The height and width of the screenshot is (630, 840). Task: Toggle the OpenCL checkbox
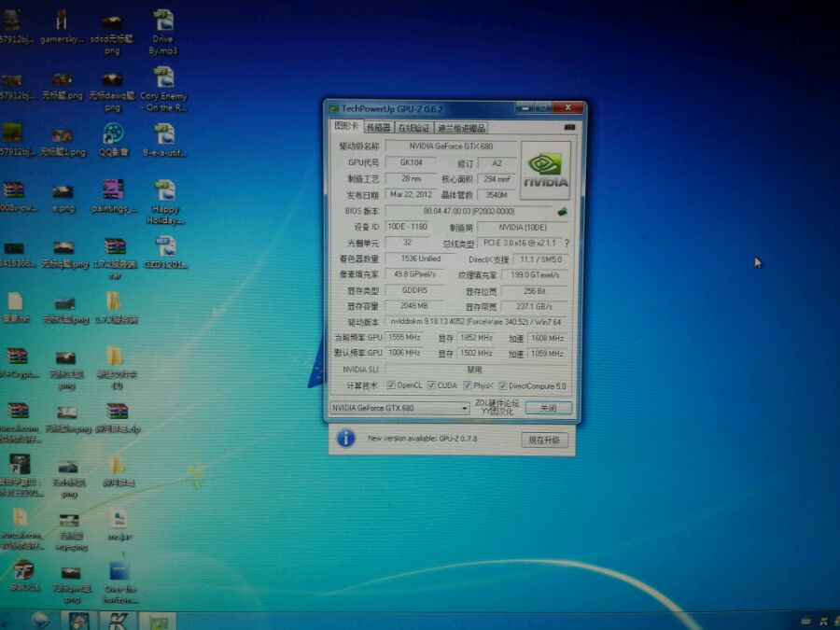point(391,385)
